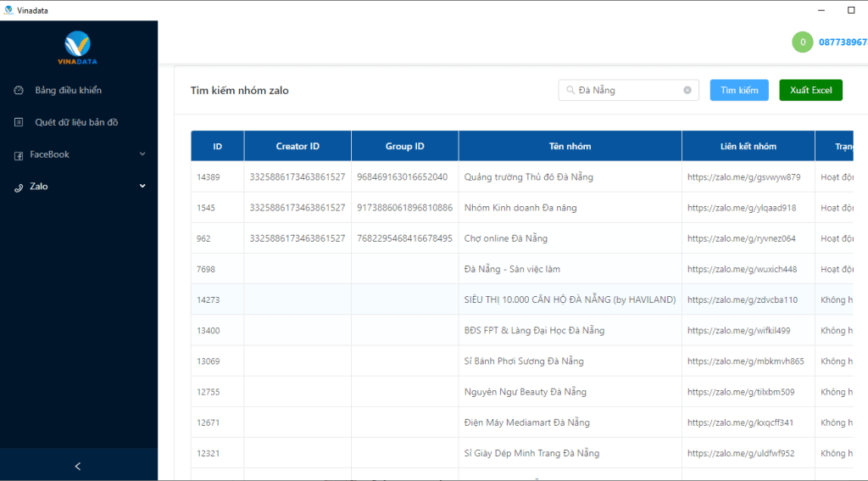Click the green user avatar circle
Screen dimensions: 868x481
[x=802, y=42]
